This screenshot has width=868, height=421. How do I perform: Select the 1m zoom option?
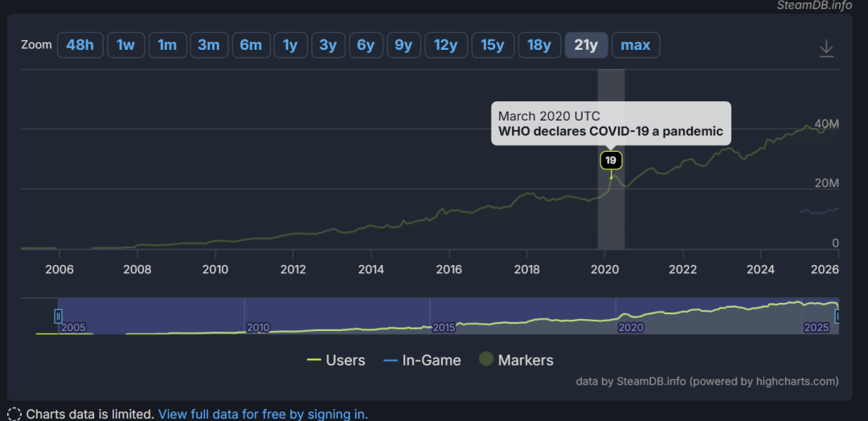(x=167, y=45)
